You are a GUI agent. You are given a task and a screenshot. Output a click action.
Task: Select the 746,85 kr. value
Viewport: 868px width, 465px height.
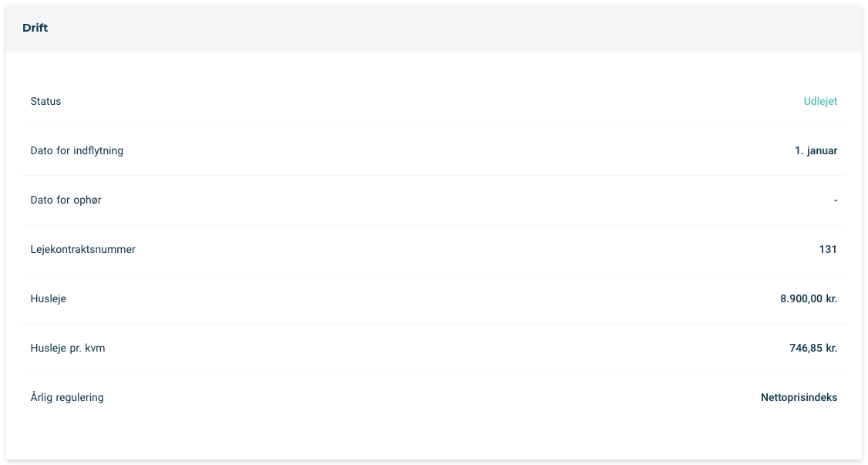pyautogui.click(x=813, y=349)
